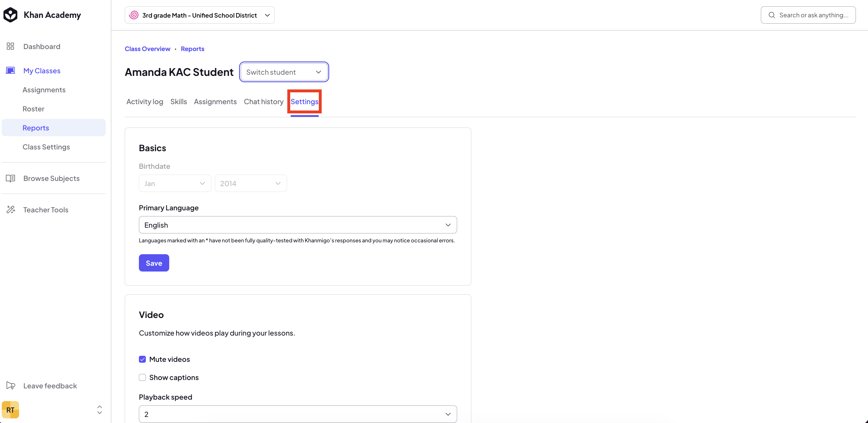The image size is (868, 423).
Task: Open the Chat history tab
Action: 264,102
